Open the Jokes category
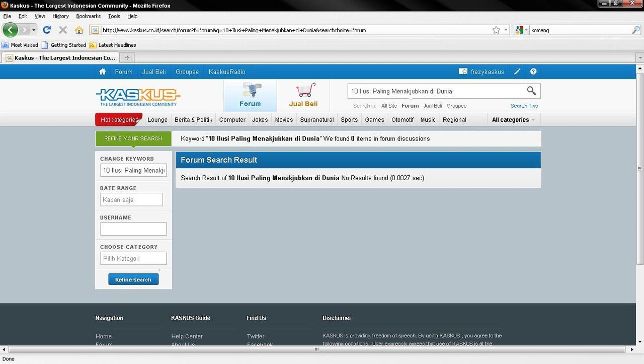The image size is (644, 364). [x=260, y=120]
